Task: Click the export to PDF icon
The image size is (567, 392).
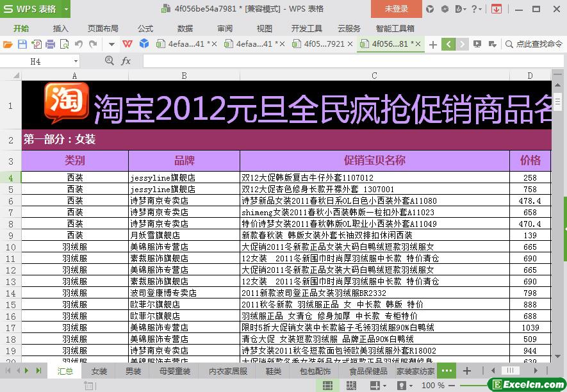Action: [x=37, y=44]
